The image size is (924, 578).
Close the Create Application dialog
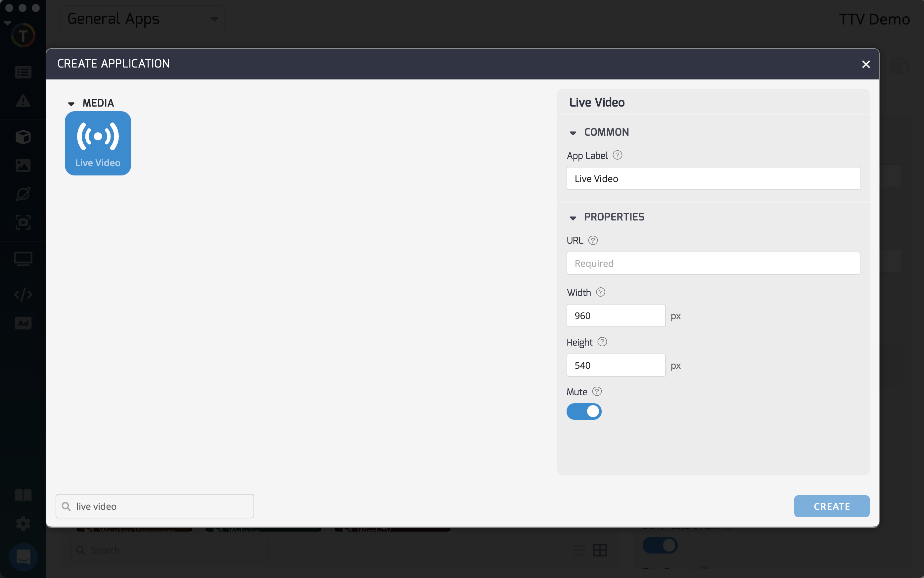[x=865, y=64]
